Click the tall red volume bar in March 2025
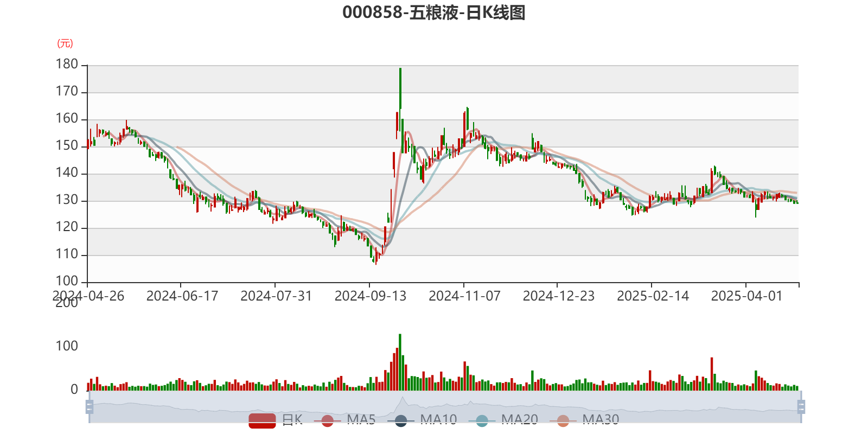Screen dimensions: 868x434 712,374
